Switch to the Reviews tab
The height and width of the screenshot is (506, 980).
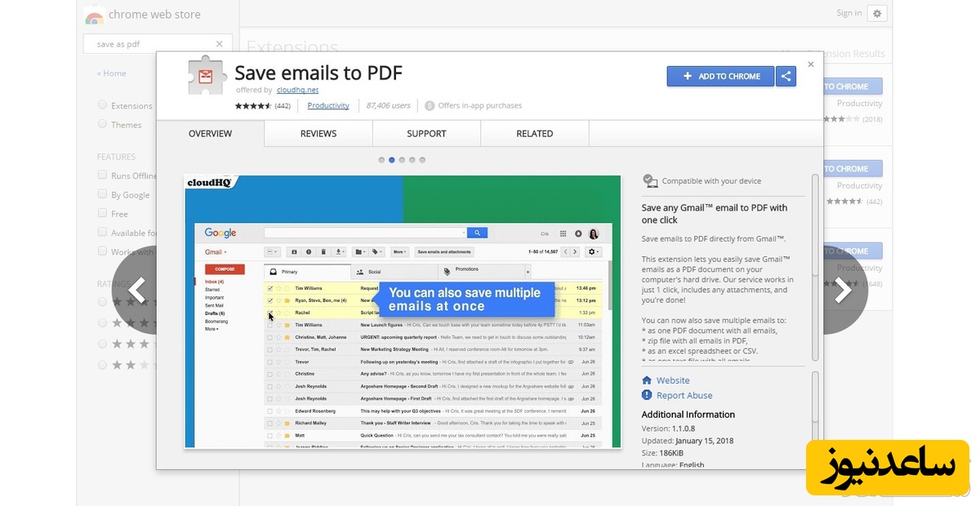[318, 134]
